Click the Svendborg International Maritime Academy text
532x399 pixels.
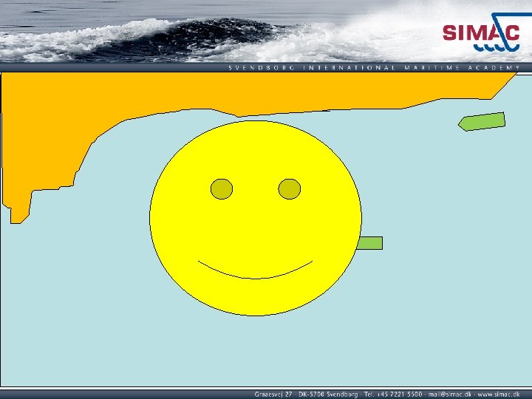[x=374, y=68]
